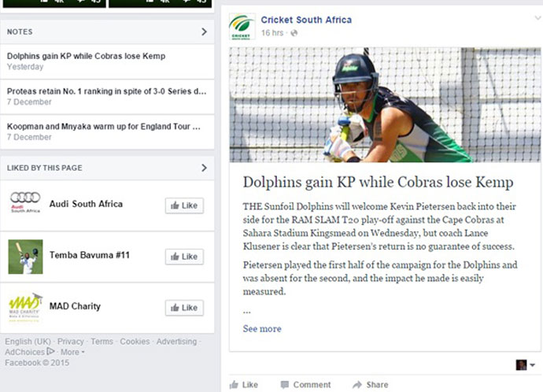Image resolution: width=543 pixels, height=392 pixels.
Task: Click the Audi South Africa logo
Action: tap(25, 202)
